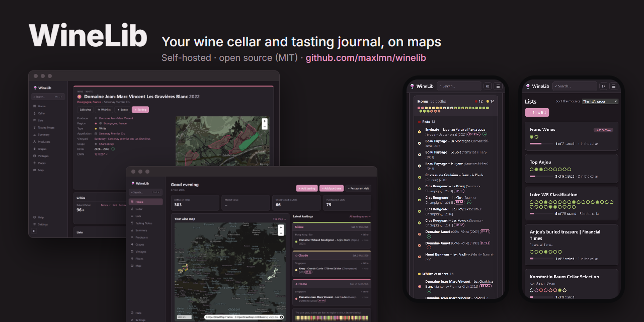644x322 pixels.
Task: Click the + Add tasting button
Action: [x=307, y=188]
